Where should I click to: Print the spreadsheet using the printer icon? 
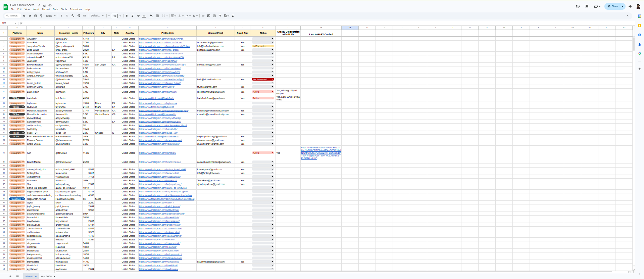[x=36, y=16]
